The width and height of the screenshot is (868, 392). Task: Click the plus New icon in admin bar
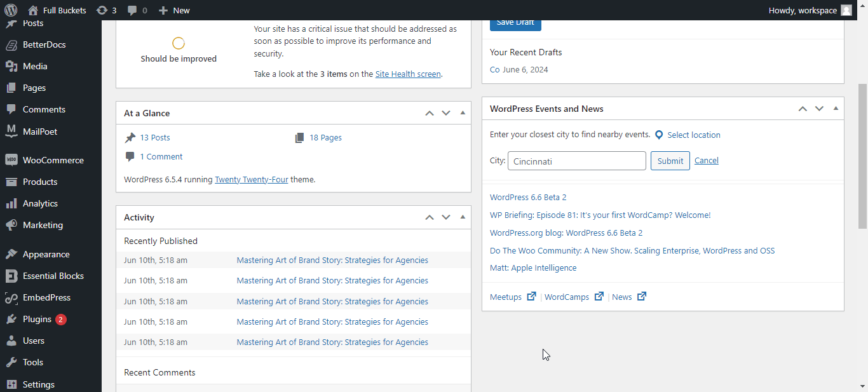pos(163,10)
